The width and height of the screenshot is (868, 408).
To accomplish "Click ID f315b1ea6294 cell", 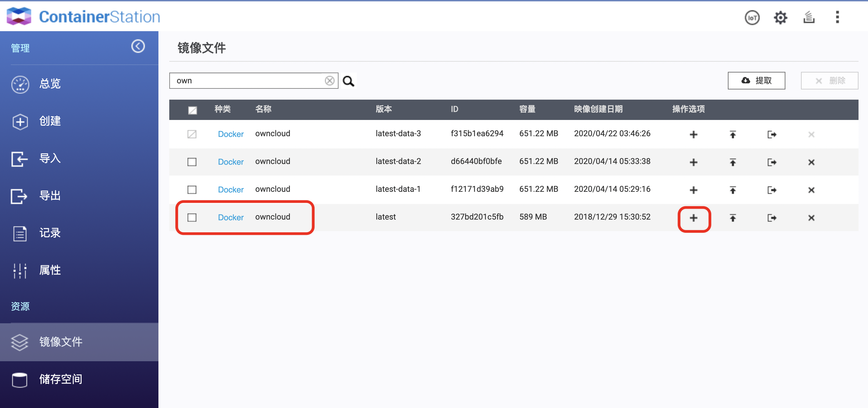I will (477, 134).
